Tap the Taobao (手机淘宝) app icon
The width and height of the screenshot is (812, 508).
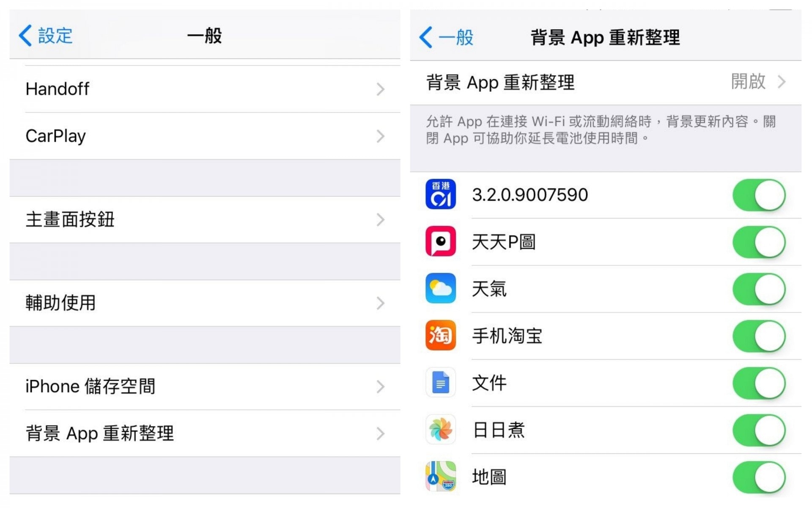440,335
